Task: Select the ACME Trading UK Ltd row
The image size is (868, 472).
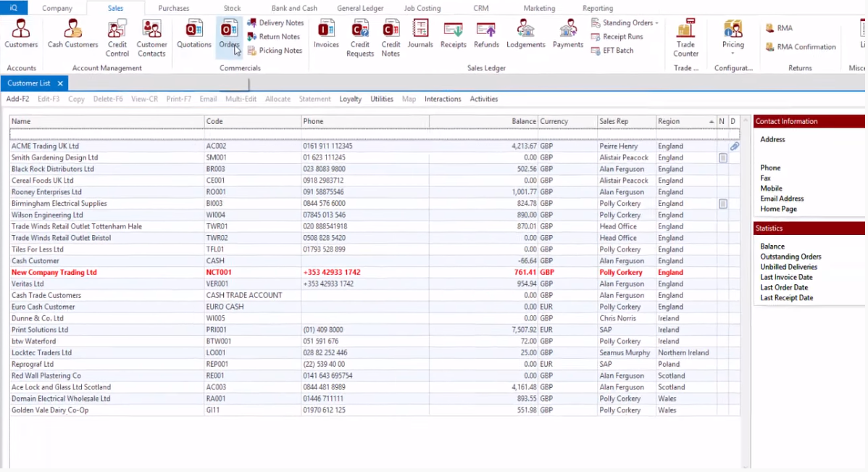Action: 374,146
